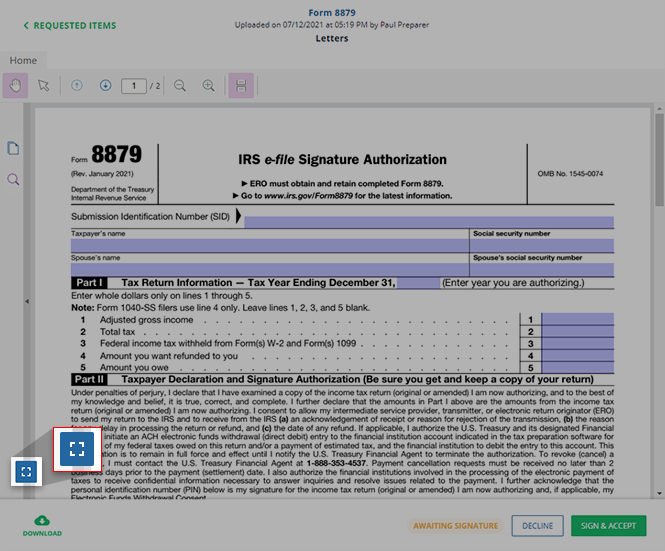The height and width of the screenshot is (551, 665).
Task: Click the Form 8879 title text
Action: 332,13
